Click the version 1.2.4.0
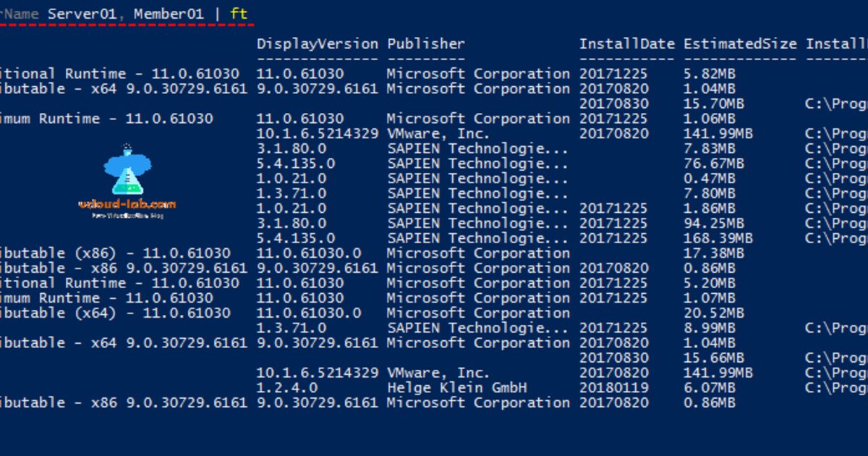The image size is (868, 456). (x=287, y=388)
